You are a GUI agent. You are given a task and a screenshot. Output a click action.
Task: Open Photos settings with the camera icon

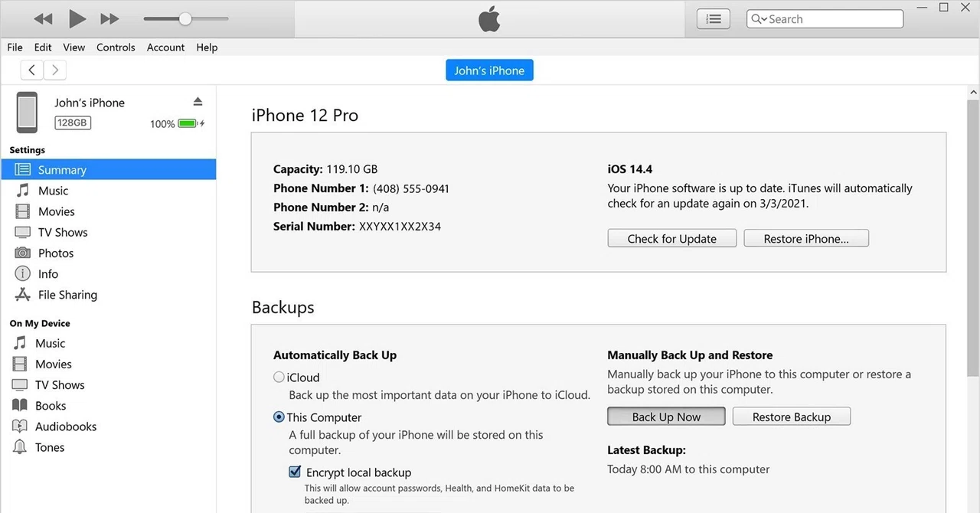tap(23, 253)
